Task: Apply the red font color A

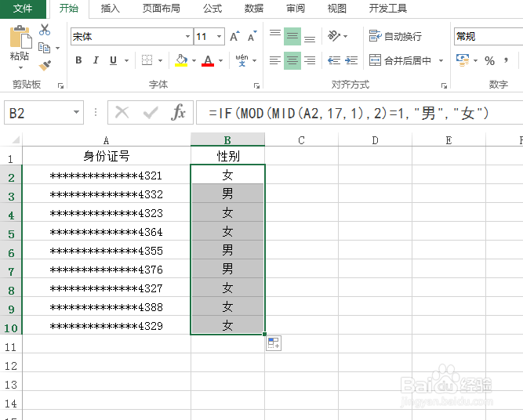Action: [x=208, y=60]
